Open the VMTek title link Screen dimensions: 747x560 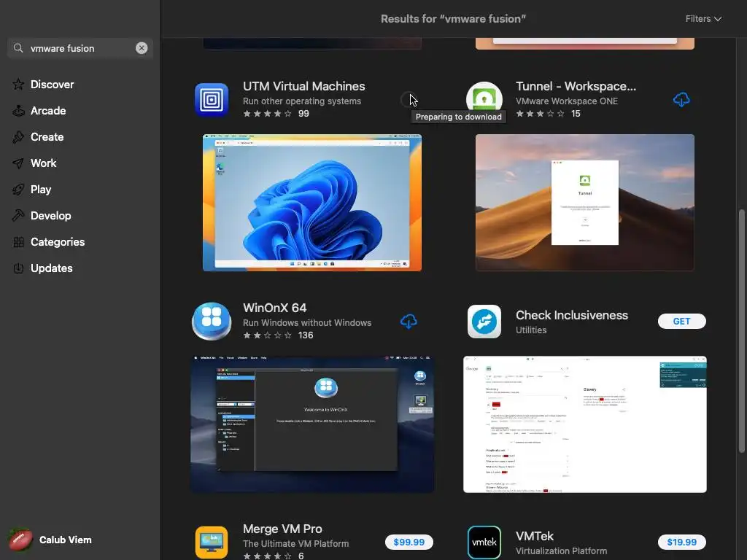tap(535, 536)
